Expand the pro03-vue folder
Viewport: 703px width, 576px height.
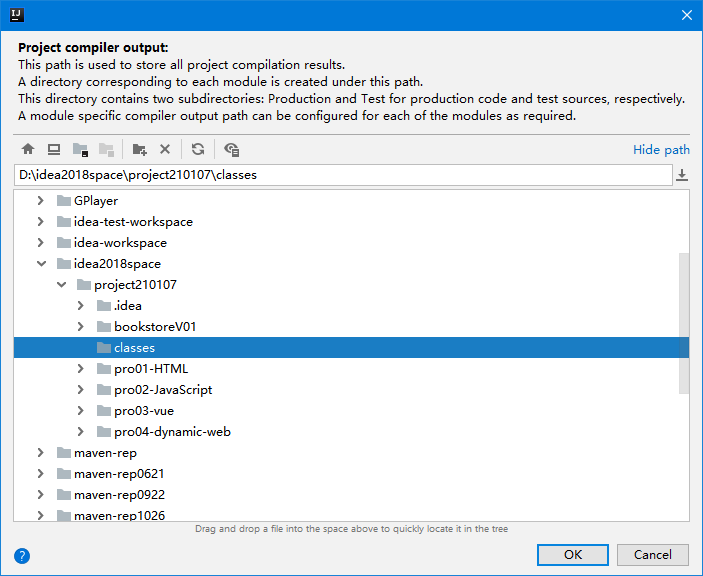point(81,411)
